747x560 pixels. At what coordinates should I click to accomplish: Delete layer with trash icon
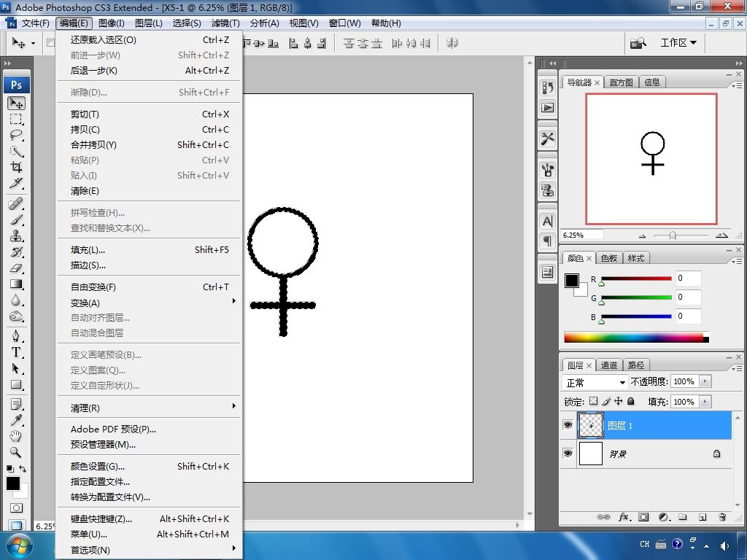pos(721,517)
